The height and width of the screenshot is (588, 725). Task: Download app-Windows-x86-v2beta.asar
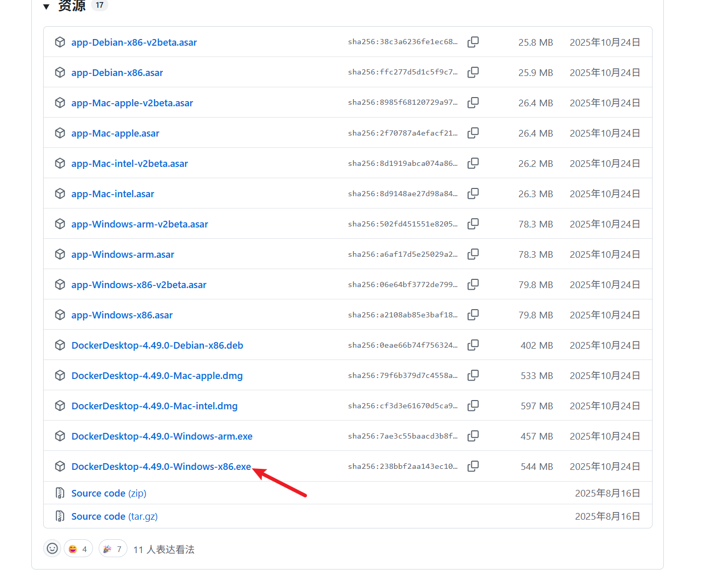pyautogui.click(x=139, y=285)
